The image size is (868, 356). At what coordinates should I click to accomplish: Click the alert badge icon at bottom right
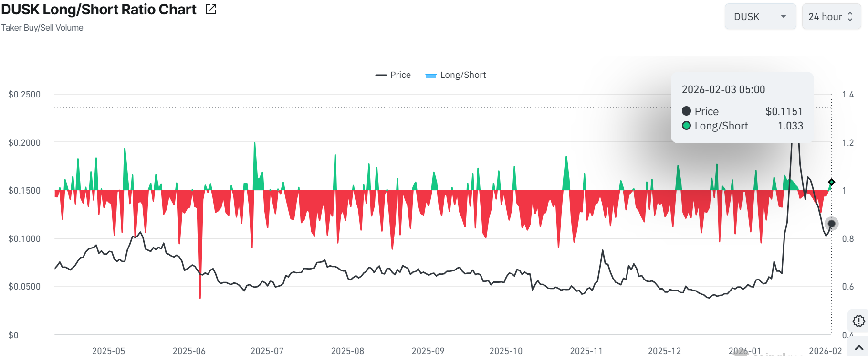(x=858, y=321)
